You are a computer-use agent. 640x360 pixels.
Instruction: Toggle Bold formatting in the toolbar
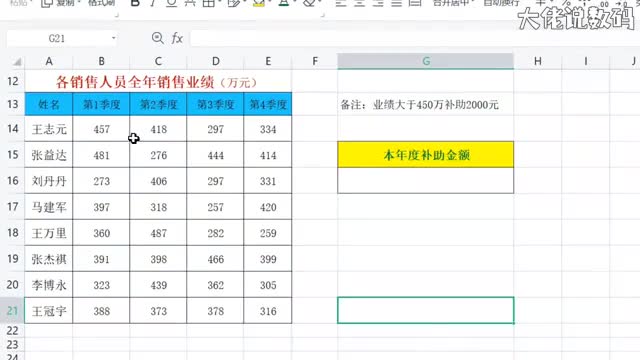pyautogui.click(x=135, y=3)
